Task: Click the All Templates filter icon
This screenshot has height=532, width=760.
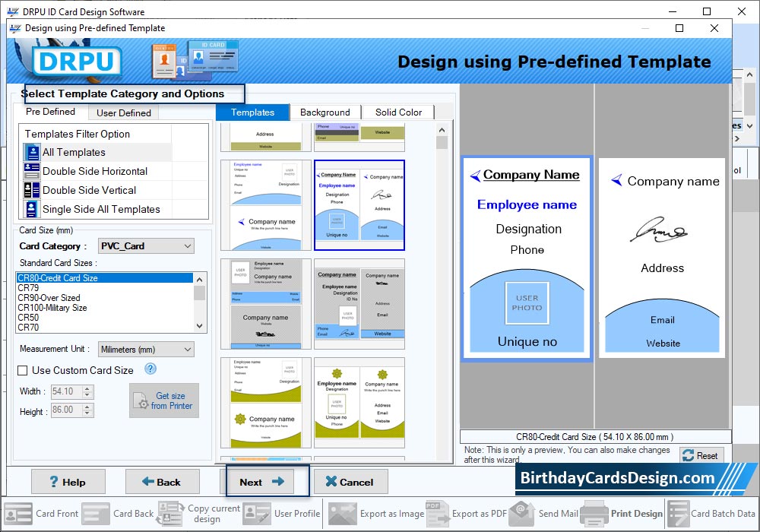Action: point(32,153)
